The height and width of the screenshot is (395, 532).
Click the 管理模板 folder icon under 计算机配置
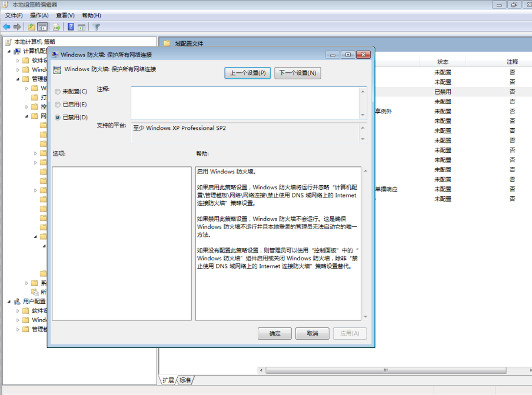(x=26, y=79)
